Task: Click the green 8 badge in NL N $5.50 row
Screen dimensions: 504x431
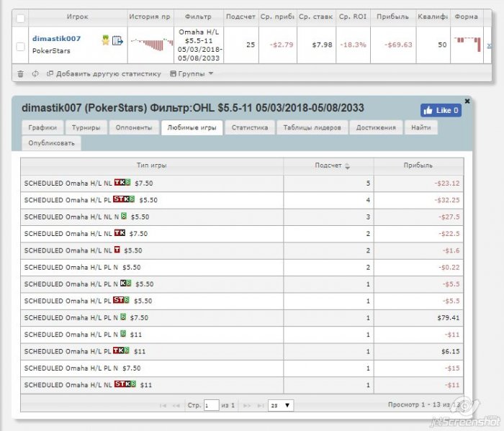Action: tap(124, 216)
